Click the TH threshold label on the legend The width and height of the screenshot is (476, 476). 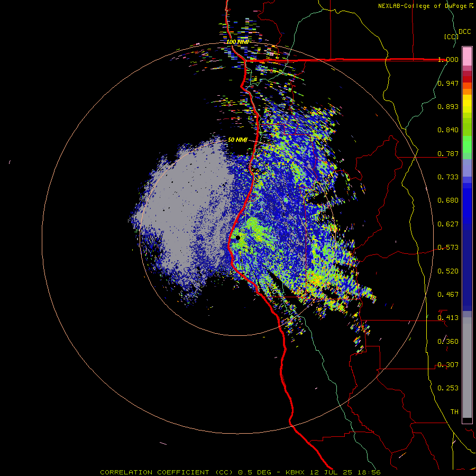(x=454, y=412)
